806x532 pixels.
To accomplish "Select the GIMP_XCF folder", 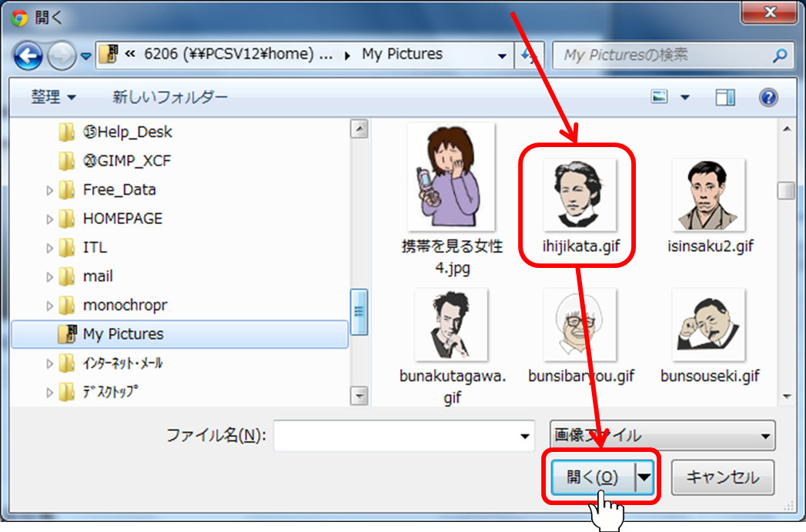I will pyautogui.click(x=127, y=161).
